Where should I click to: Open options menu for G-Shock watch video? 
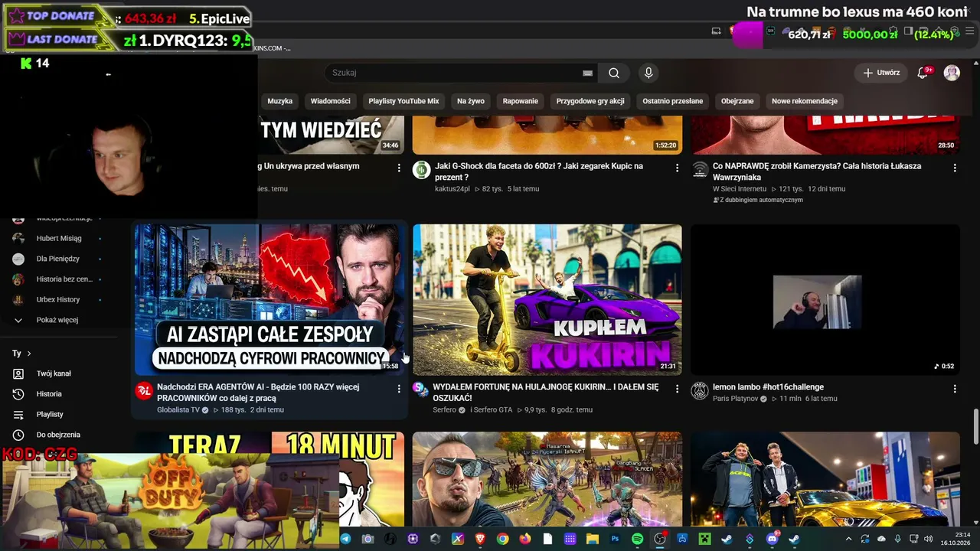[x=677, y=168]
